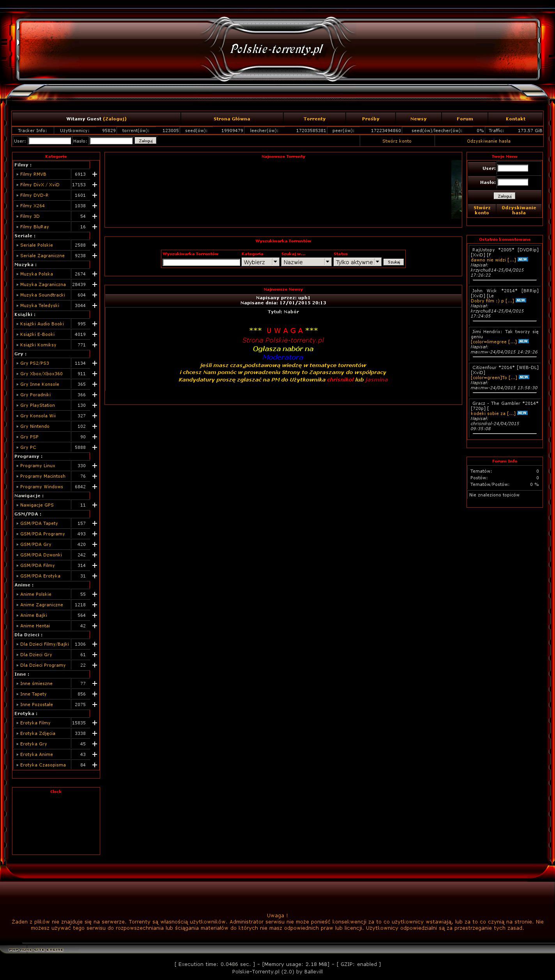Open the Kontakt page from navigation
555x980 pixels.
point(515,119)
